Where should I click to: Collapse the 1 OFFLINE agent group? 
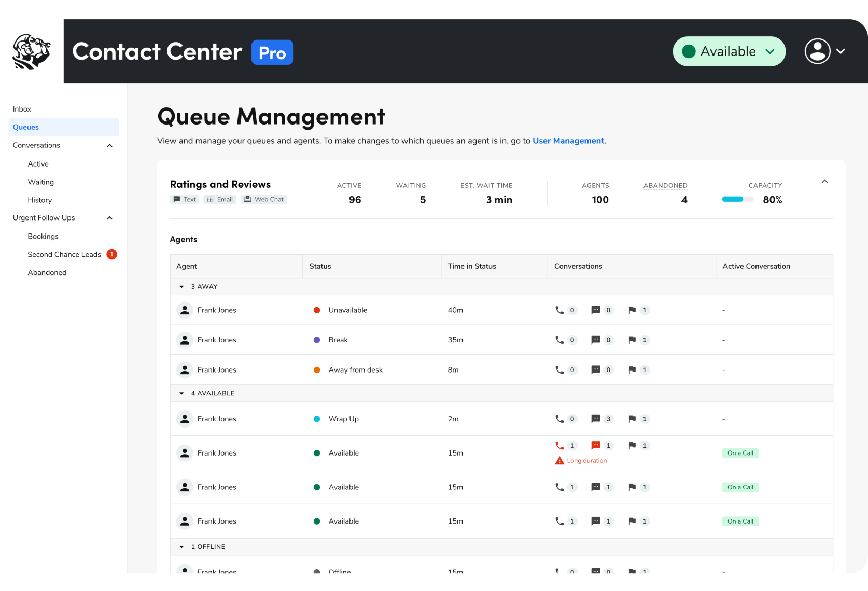coord(181,547)
